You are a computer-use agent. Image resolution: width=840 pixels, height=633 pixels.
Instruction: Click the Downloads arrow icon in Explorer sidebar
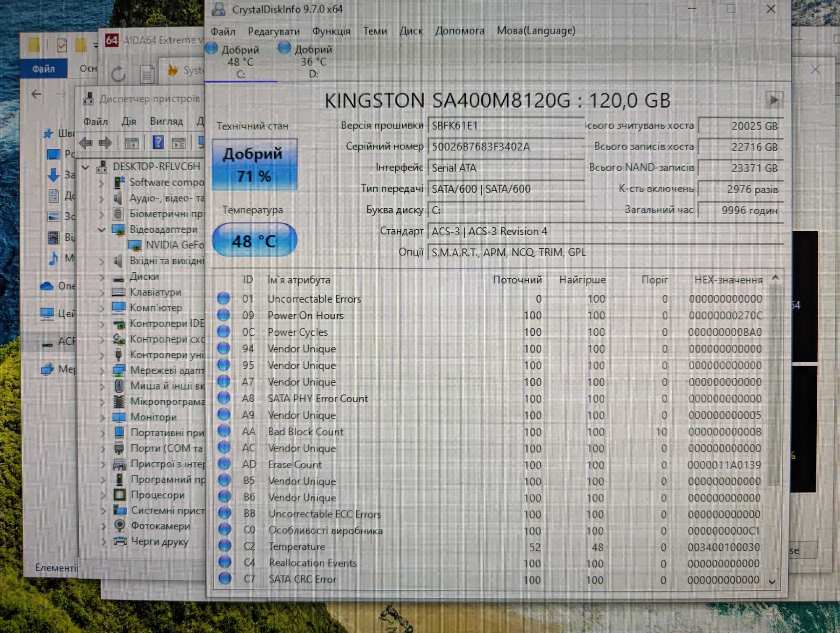click(53, 174)
